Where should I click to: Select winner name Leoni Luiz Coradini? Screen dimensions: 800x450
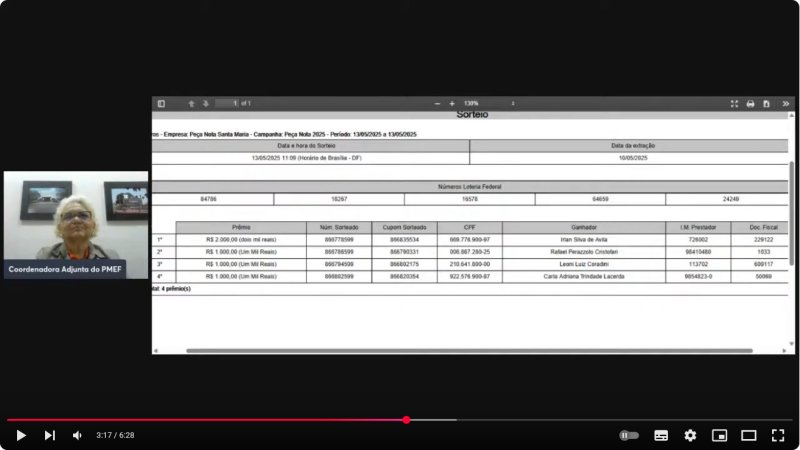tap(584, 264)
